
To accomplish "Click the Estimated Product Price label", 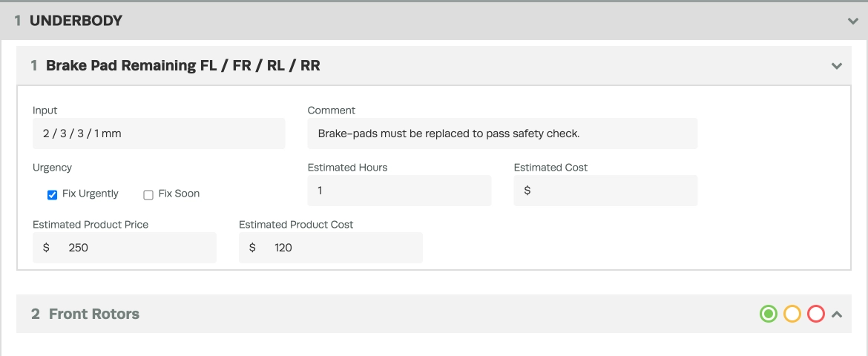I will (91, 224).
